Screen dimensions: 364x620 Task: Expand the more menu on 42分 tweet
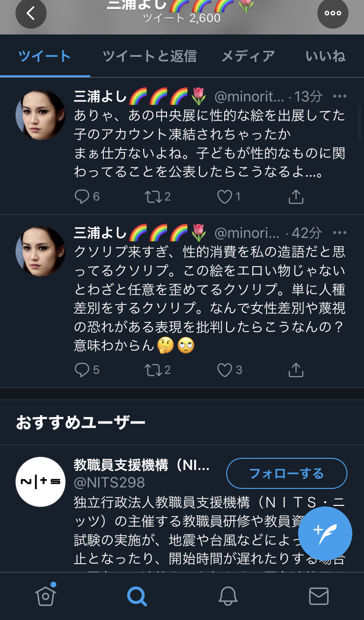[x=340, y=233]
